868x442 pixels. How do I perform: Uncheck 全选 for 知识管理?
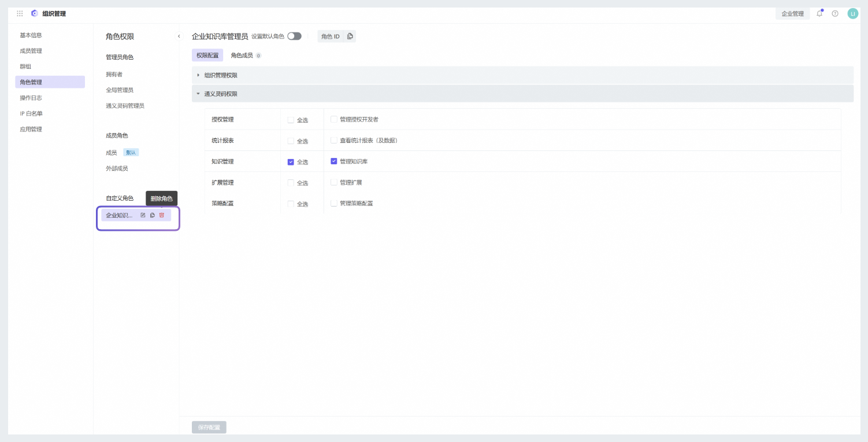pos(291,162)
